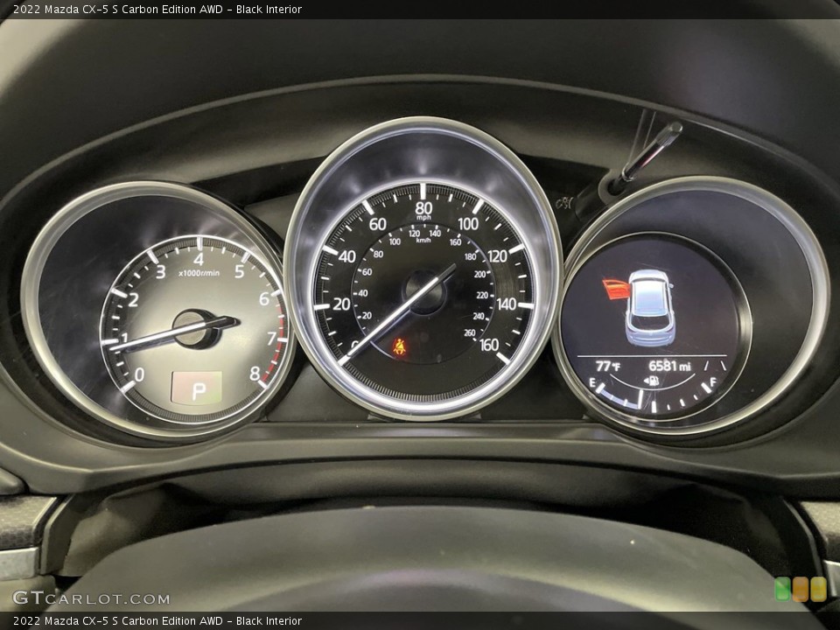Screen dimensions: 840x630
Task: Click the gear position P indicator
Action: pyautogui.click(x=197, y=388)
